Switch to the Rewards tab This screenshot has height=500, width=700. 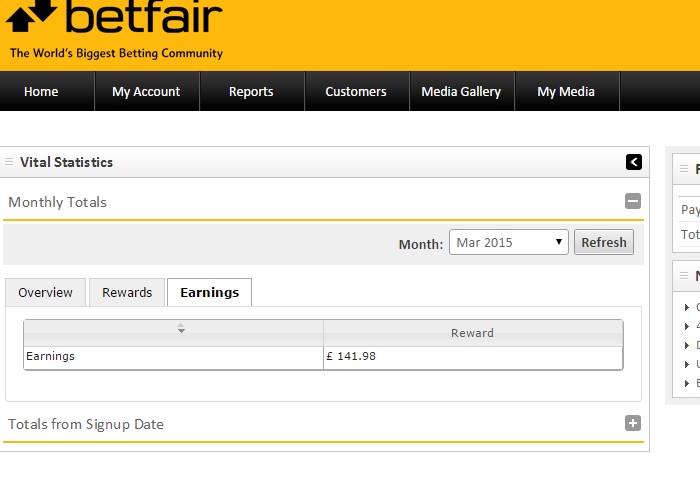click(x=127, y=292)
